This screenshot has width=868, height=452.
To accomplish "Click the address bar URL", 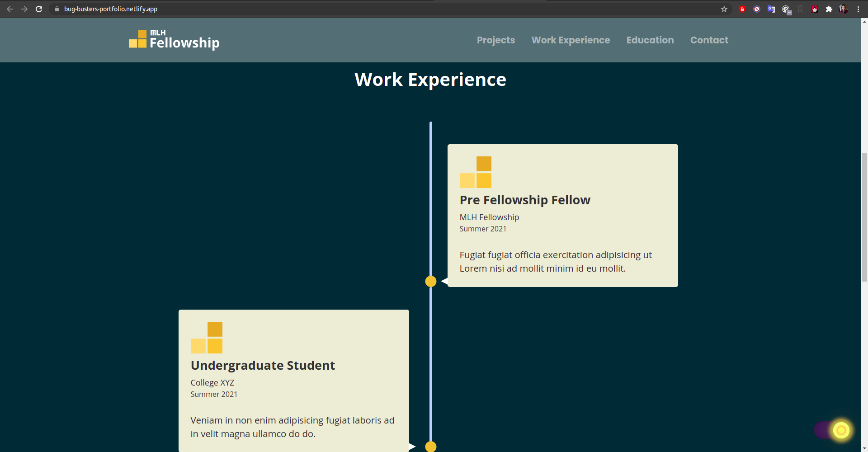I will [111, 9].
